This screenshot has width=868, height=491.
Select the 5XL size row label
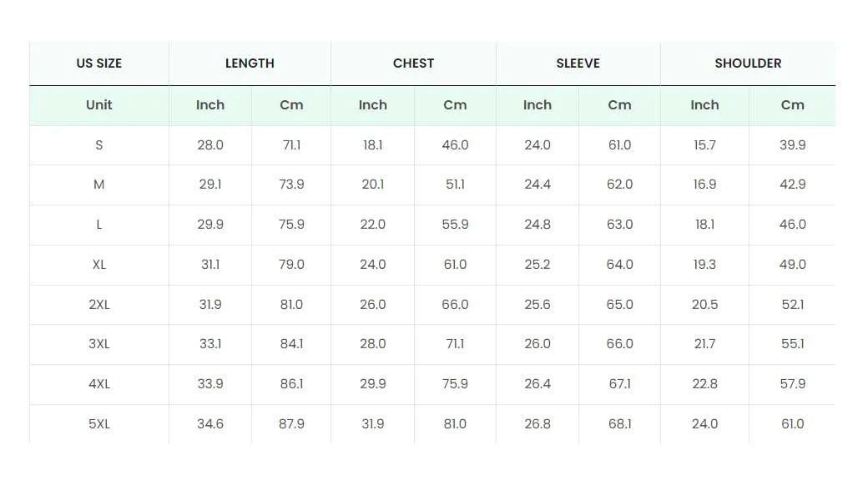click(99, 424)
